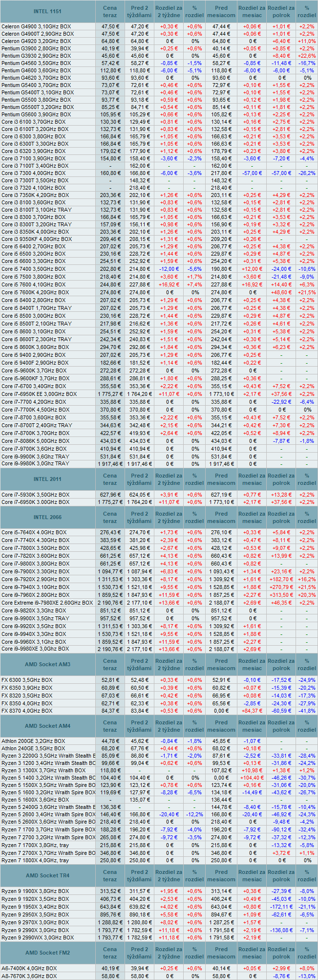Select Core i5 9400F 2,90GHz BOX name
Image resolution: width=318 pixels, height=980 pixels.
35,363
